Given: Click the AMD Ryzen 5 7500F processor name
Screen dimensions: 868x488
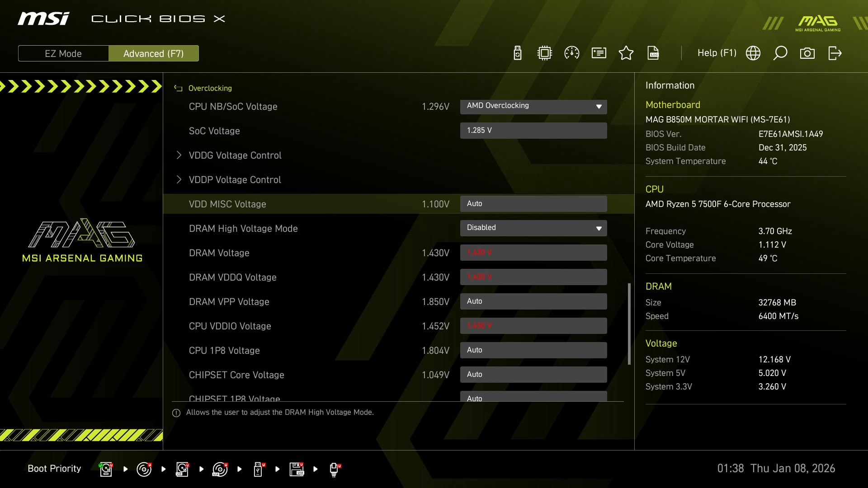Looking at the screenshot, I should (x=718, y=204).
